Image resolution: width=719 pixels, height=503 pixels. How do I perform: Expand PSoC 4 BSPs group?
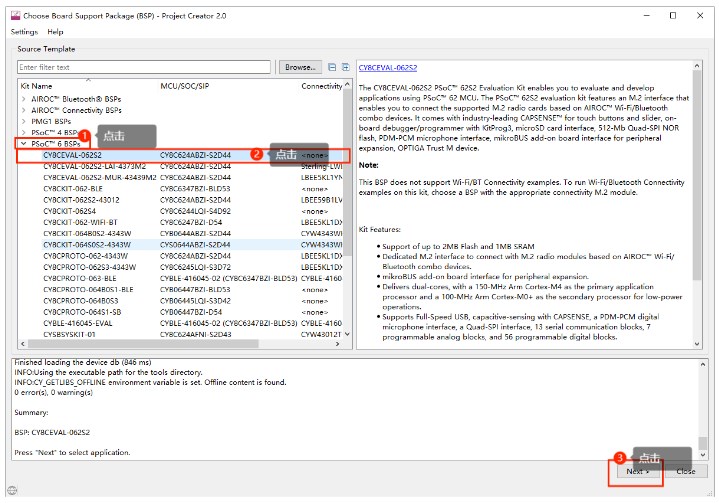pos(24,133)
